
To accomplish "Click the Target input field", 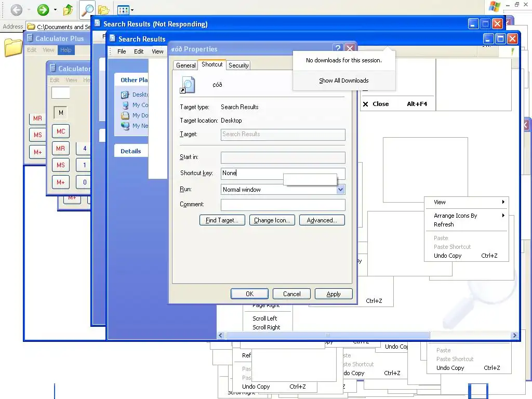I will click(x=283, y=135).
